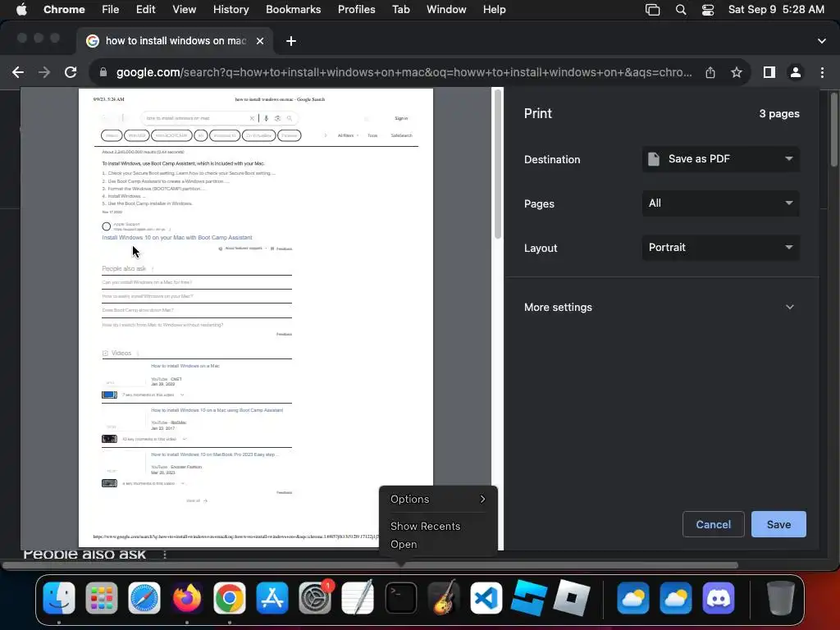Viewport: 840px width, 630px height.
Task: Reload the page in Chrome
Action: 71,72
